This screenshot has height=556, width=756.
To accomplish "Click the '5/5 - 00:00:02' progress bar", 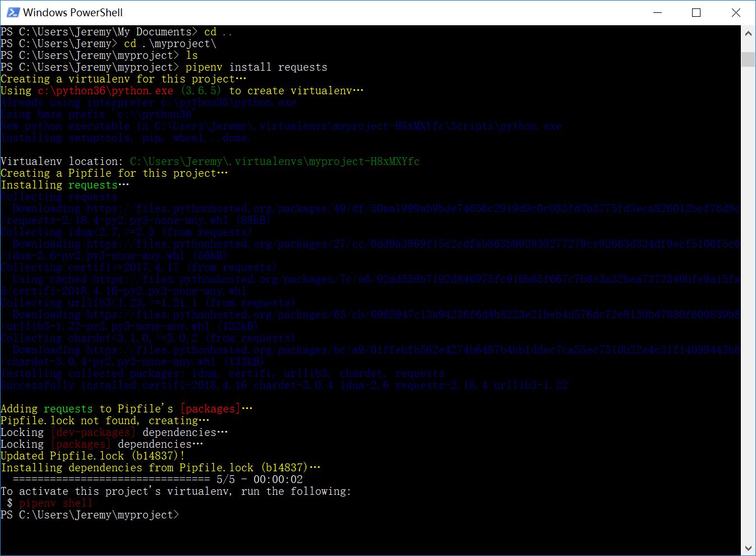I will [x=158, y=480].
